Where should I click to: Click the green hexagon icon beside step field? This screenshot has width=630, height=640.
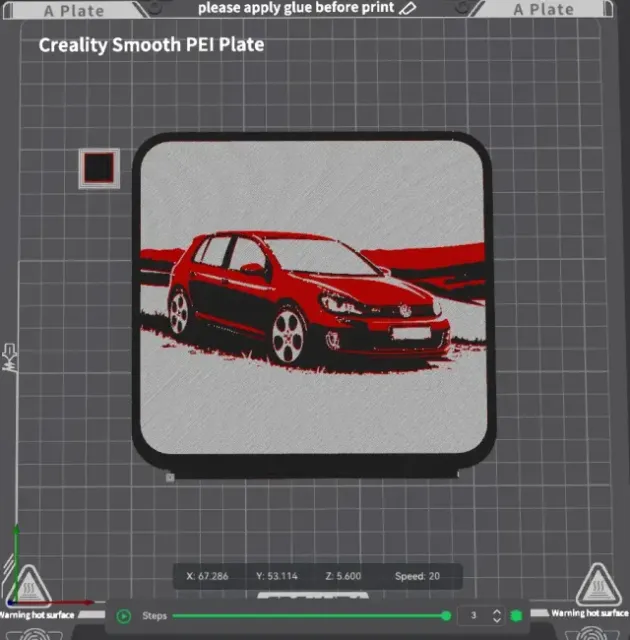pos(516,616)
